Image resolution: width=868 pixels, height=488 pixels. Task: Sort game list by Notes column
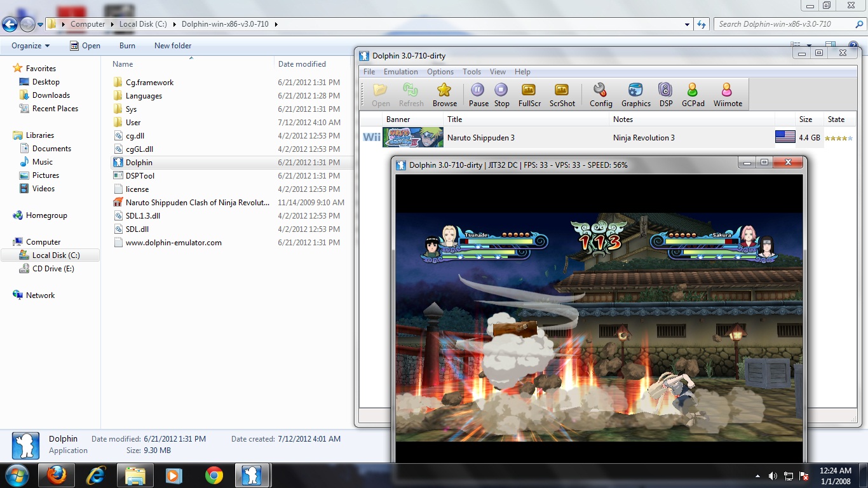(692, 119)
